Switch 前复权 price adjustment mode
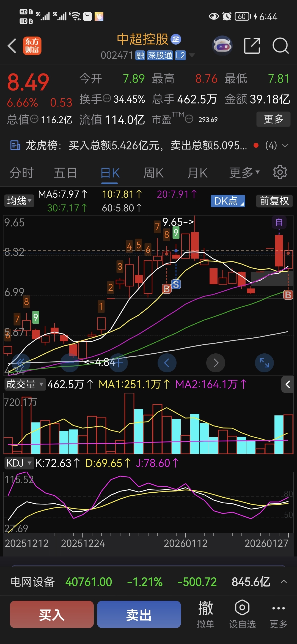297x644 pixels. point(274,201)
